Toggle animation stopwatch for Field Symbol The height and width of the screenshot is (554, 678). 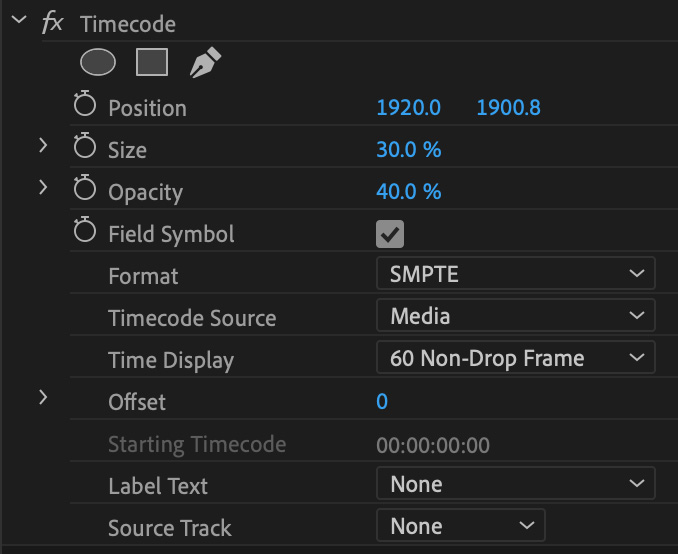coord(85,233)
